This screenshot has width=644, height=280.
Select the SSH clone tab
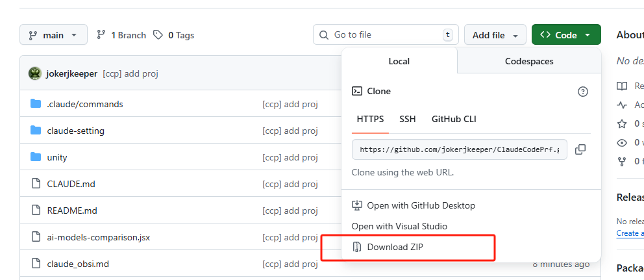click(x=408, y=119)
